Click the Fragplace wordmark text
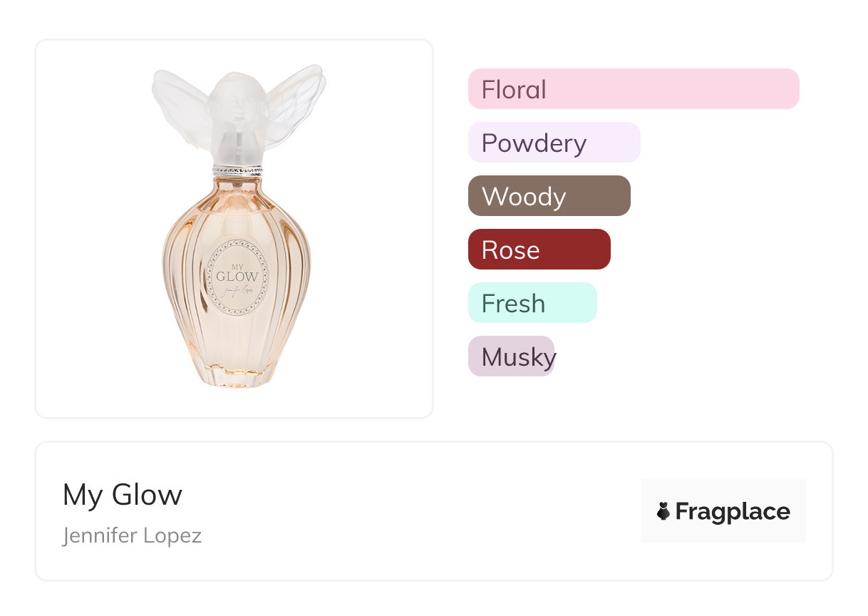The height and width of the screenshot is (616, 868). pos(733,512)
